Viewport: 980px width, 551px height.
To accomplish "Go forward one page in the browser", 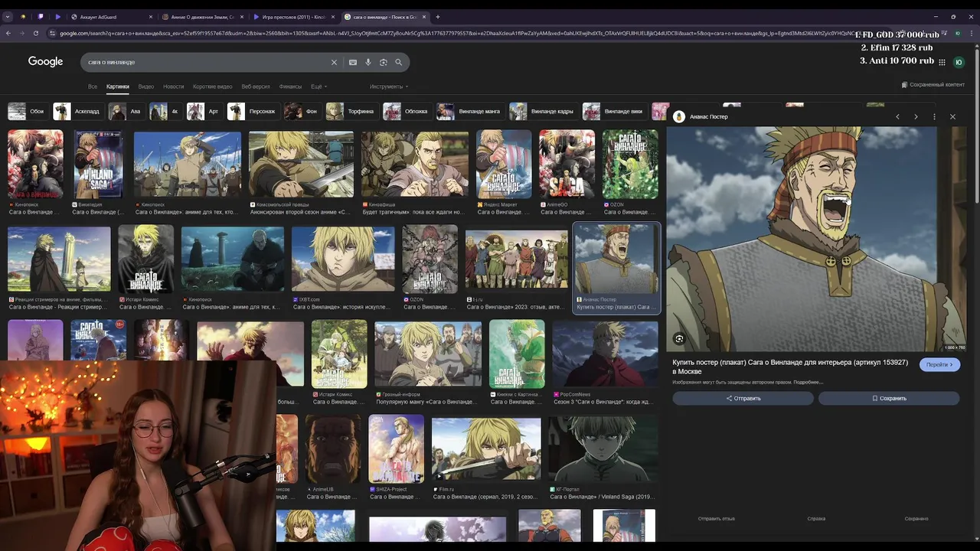I will tap(22, 33).
